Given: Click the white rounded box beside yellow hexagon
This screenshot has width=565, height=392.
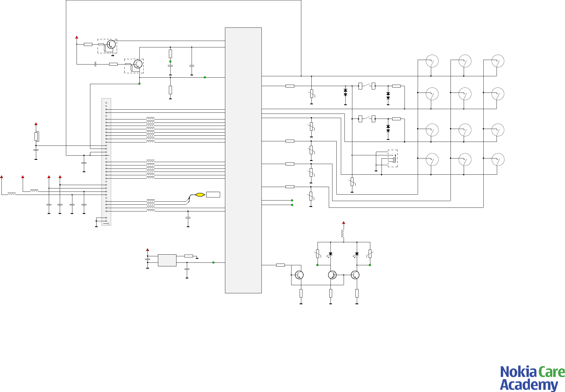Looking at the screenshot, I should [213, 195].
